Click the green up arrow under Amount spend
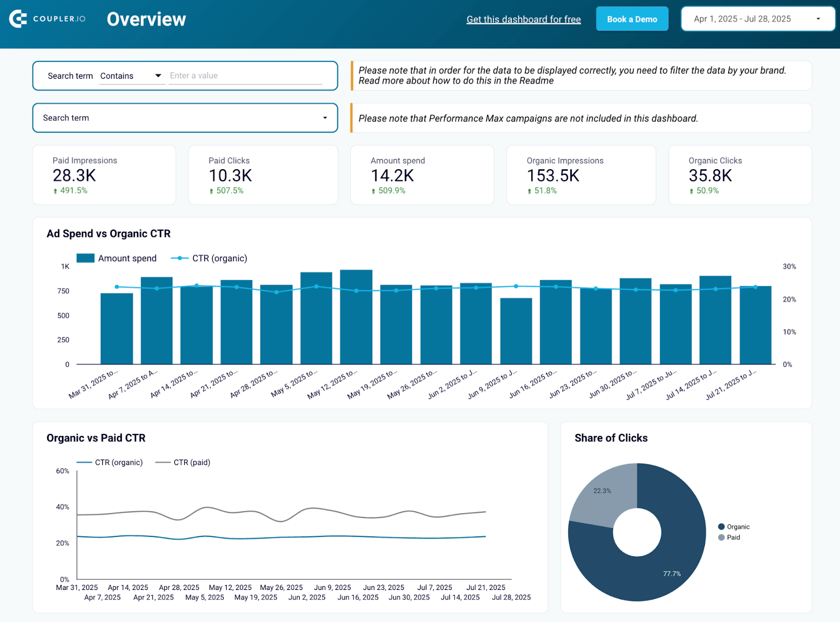840x622 pixels. [373, 191]
